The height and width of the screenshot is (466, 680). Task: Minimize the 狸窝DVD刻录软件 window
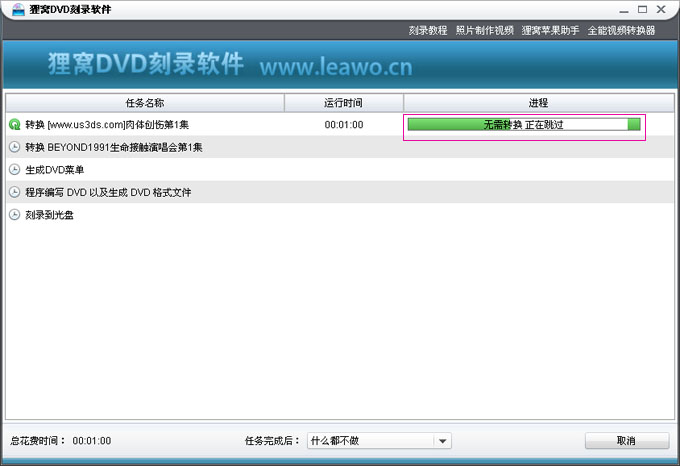(x=624, y=10)
